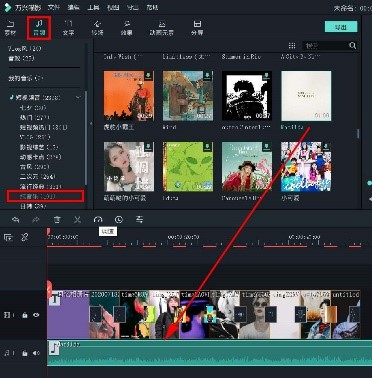Open the 我的音乐 my music category
The height and width of the screenshot is (378, 372).
[x=26, y=78]
